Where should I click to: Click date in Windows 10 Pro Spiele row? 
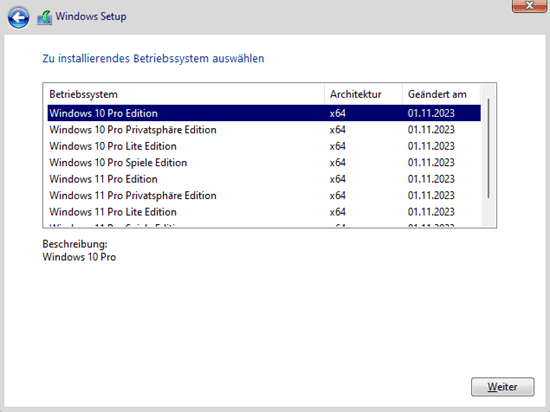coord(431,162)
